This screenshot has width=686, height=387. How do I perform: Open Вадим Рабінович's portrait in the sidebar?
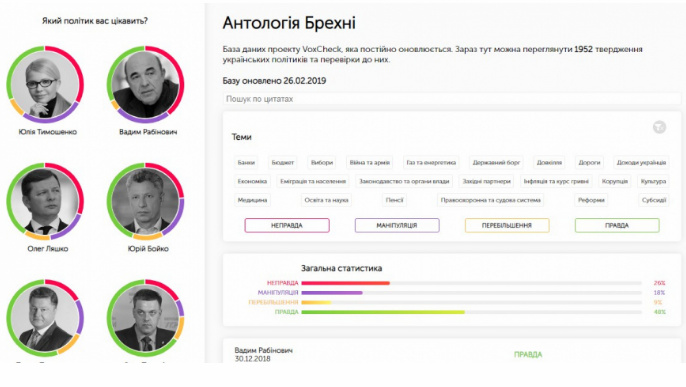(145, 84)
